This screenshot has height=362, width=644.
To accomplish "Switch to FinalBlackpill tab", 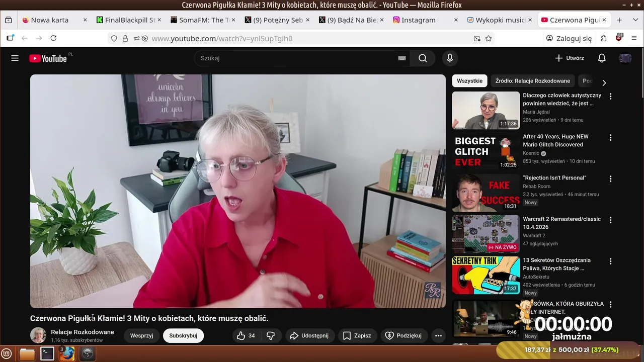I will click(128, 20).
